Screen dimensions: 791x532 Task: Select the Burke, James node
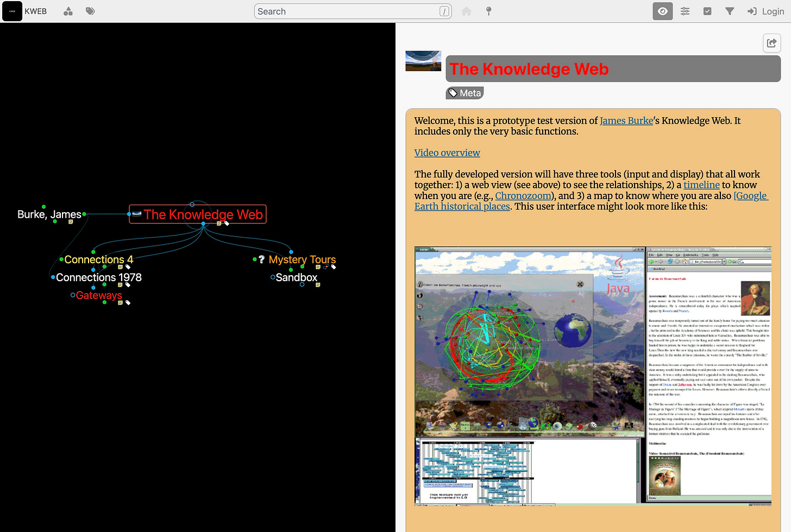click(49, 214)
